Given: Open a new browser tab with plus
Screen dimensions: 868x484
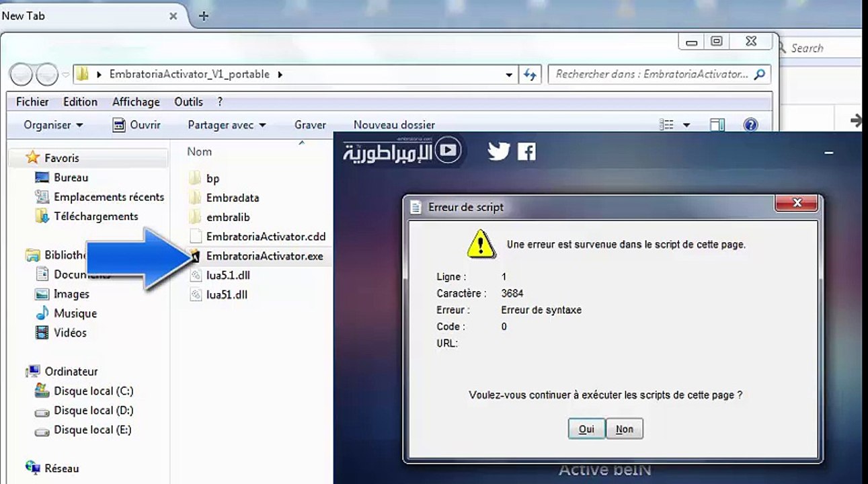Looking at the screenshot, I should 204,16.
